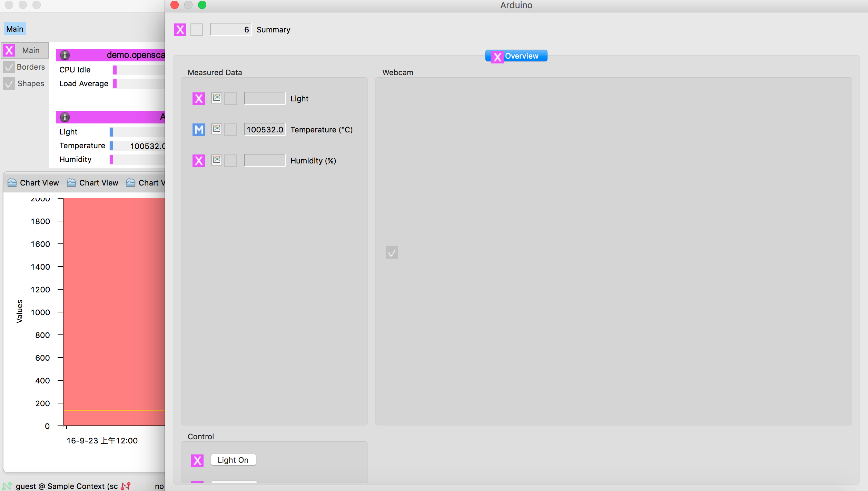Click magenta X icon beside Light On button
Image resolution: width=868 pixels, height=491 pixels.
click(197, 460)
